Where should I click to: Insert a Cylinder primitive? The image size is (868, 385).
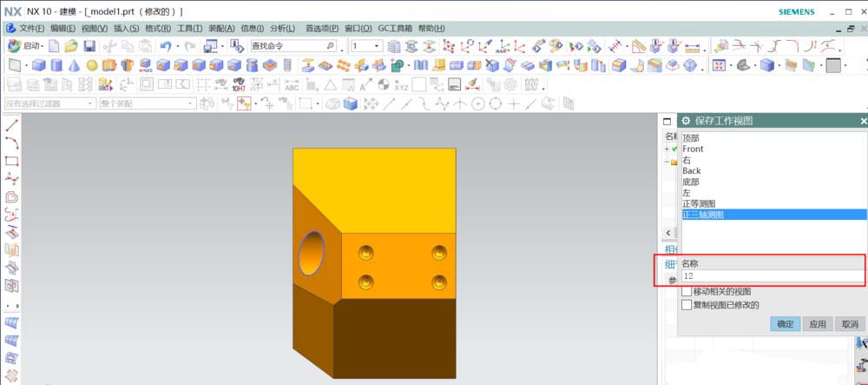56,66
